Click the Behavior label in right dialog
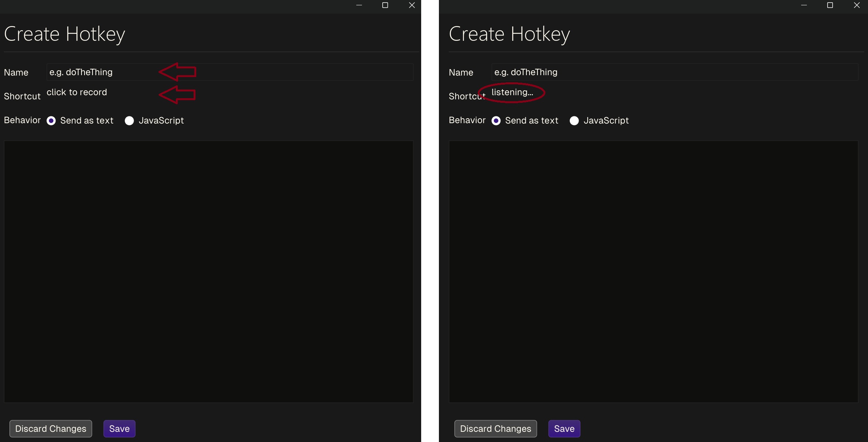The height and width of the screenshot is (442, 868). click(466, 121)
